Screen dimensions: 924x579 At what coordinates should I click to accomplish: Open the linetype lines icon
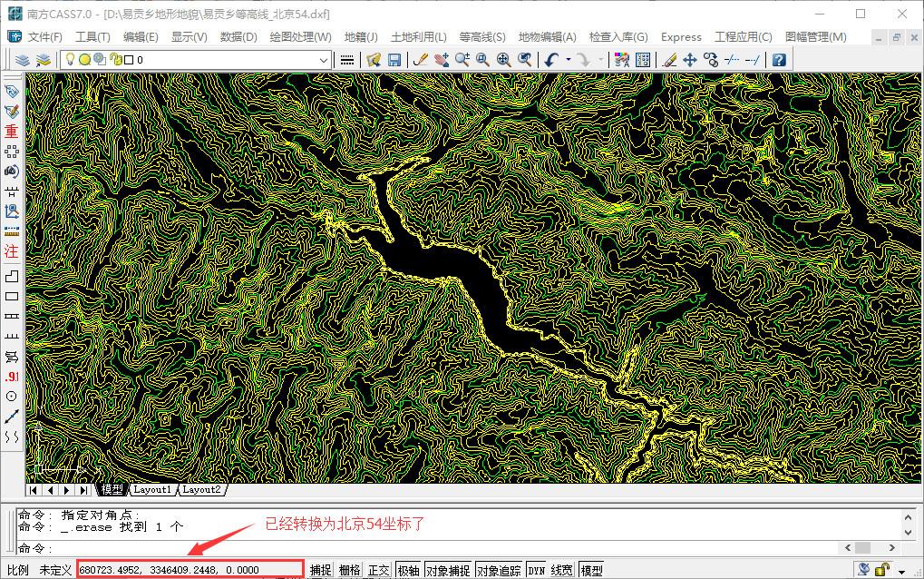coord(347,60)
